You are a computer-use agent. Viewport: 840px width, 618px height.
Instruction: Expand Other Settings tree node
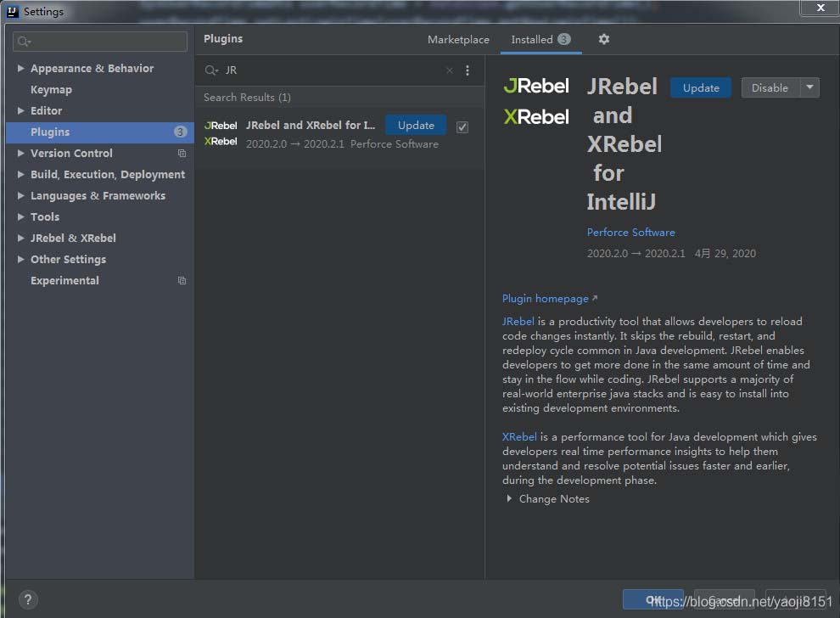coord(21,260)
